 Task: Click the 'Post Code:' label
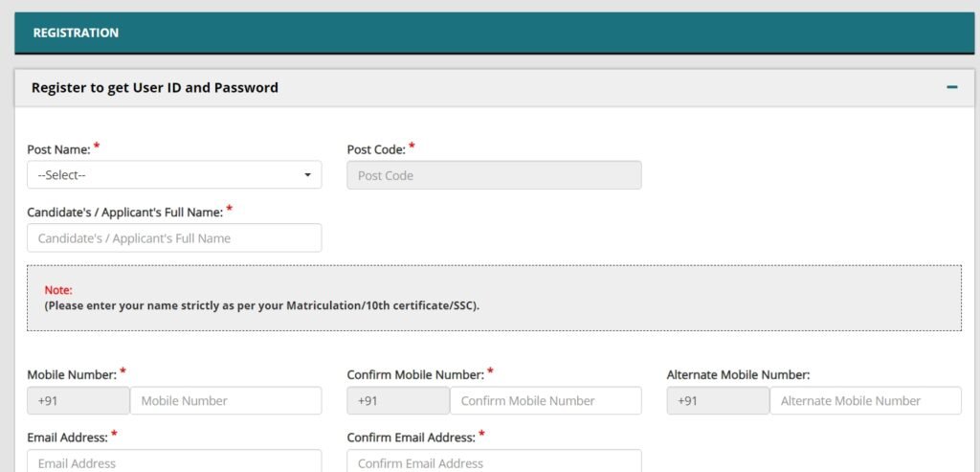click(x=376, y=150)
